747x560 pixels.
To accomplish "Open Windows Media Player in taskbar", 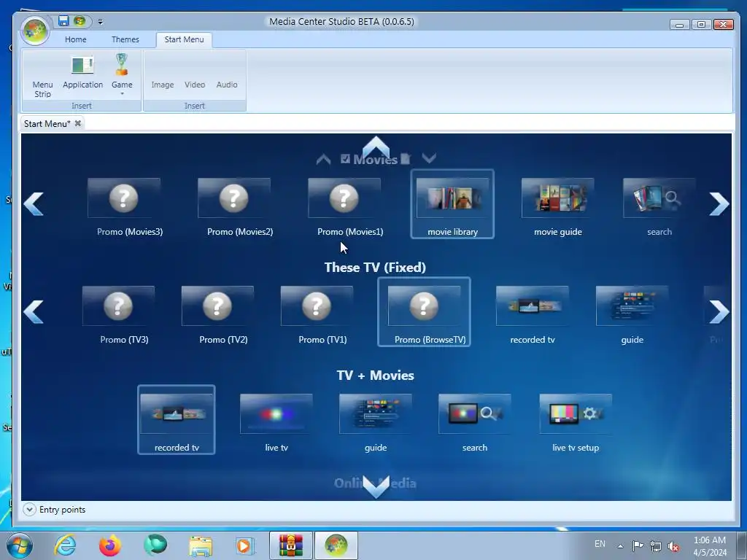I will pyautogui.click(x=245, y=545).
